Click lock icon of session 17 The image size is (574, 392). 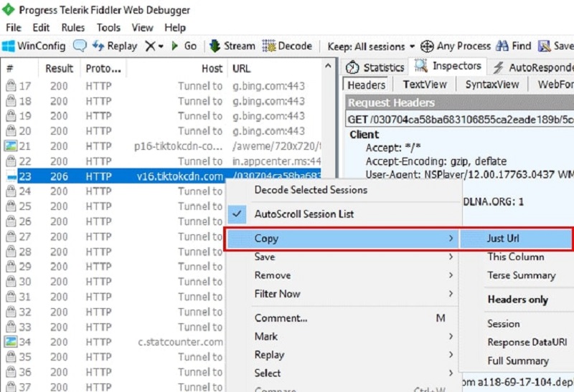(11, 85)
